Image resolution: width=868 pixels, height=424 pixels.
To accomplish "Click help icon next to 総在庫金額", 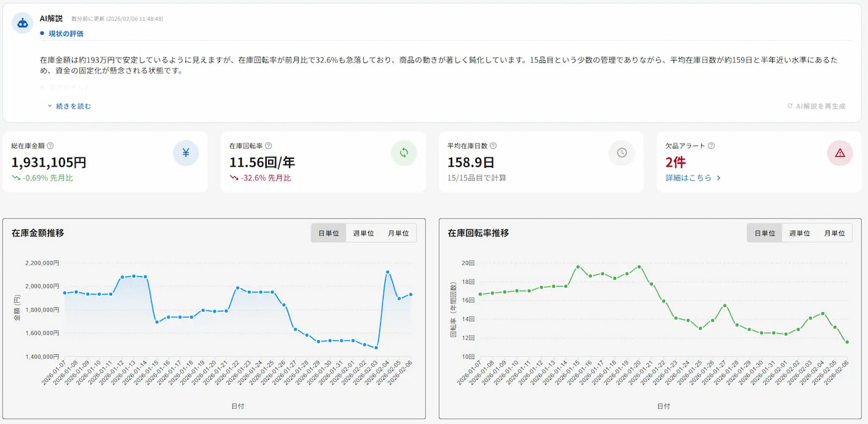I will (50, 146).
